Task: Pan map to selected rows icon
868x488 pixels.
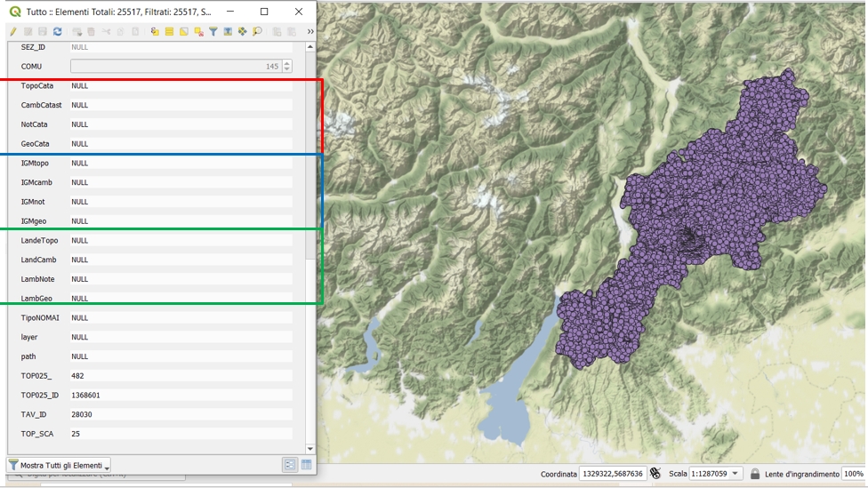Action: [x=242, y=32]
